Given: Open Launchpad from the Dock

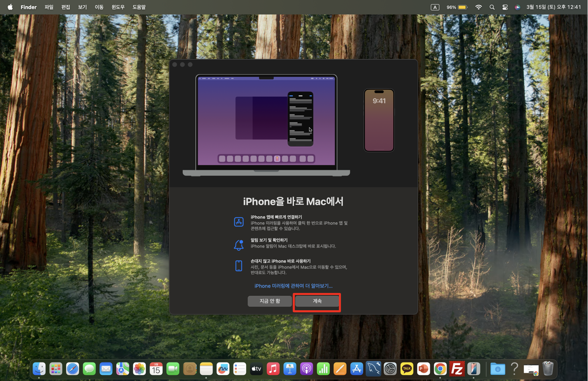Looking at the screenshot, I should tap(56, 369).
